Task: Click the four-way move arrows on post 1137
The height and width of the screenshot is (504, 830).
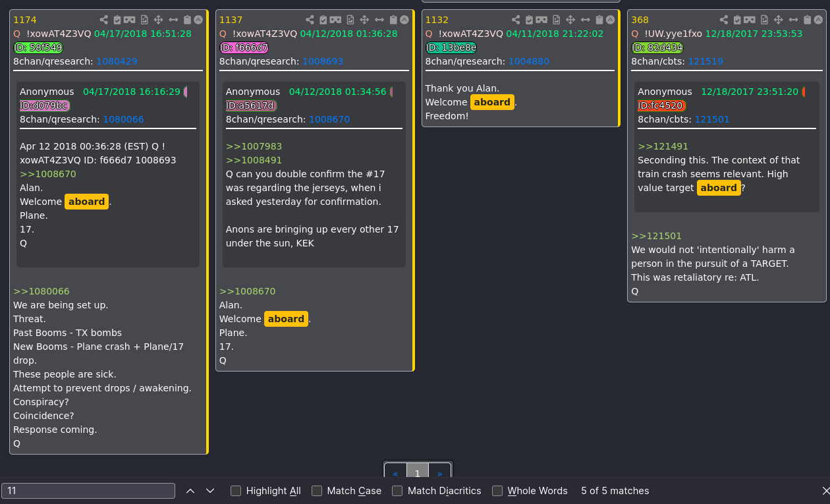Action: [364, 20]
